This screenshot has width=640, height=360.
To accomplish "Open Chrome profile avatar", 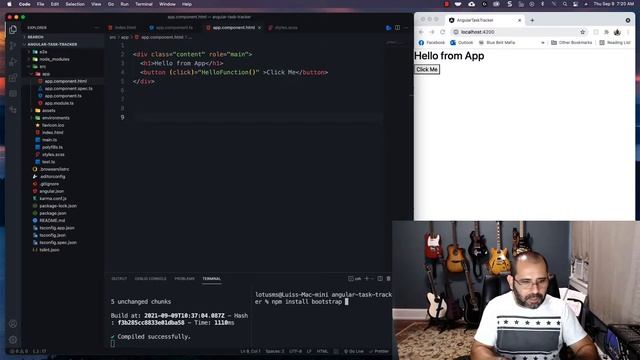I will (617, 32).
